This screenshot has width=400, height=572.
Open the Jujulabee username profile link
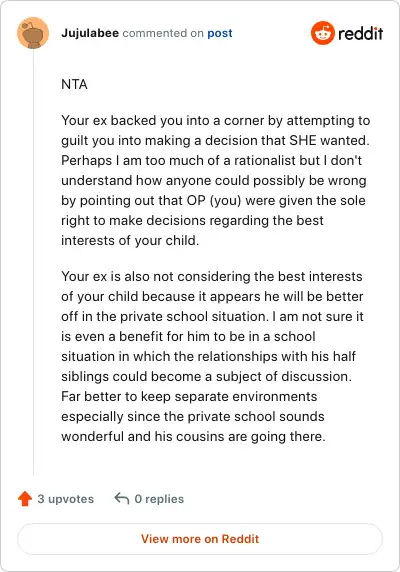[90, 33]
